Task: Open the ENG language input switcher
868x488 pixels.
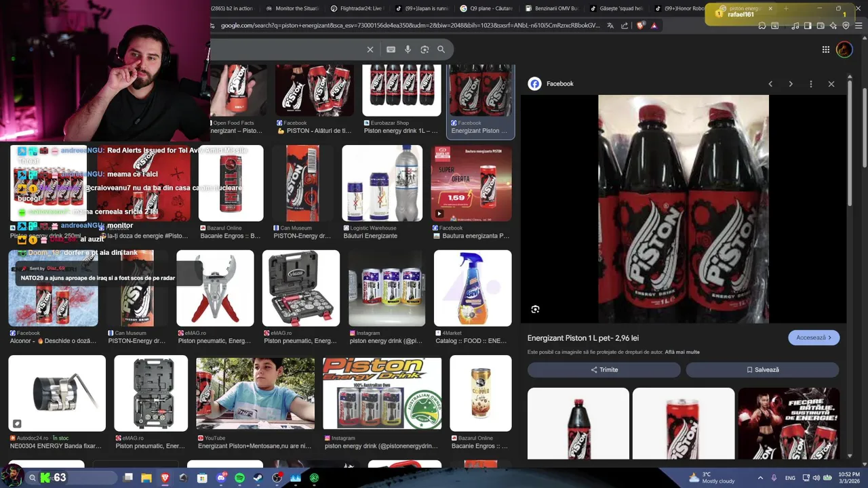Action: click(790, 478)
